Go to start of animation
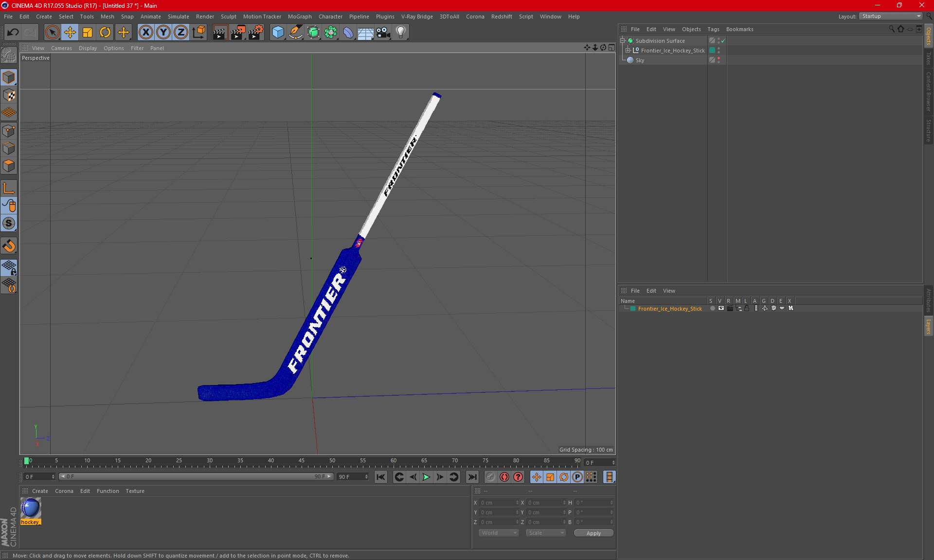 point(381,477)
